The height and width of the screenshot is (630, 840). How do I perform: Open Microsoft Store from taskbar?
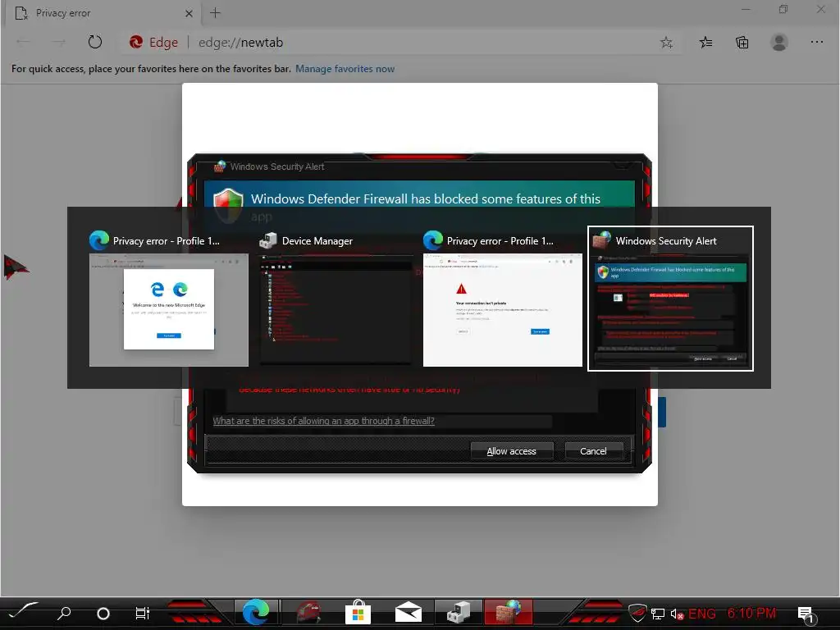point(358,612)
